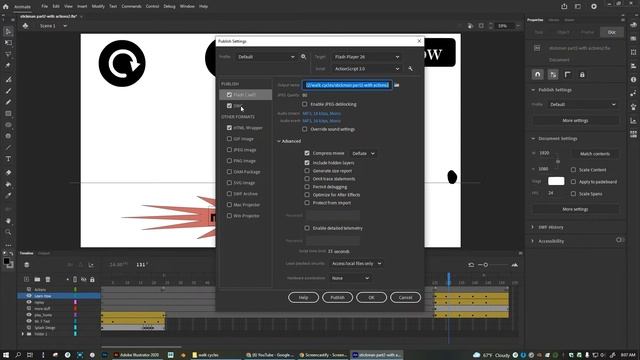The image size is (640, 360).
Task: Click the share icon at top right
Action: [x=564, y=6]
